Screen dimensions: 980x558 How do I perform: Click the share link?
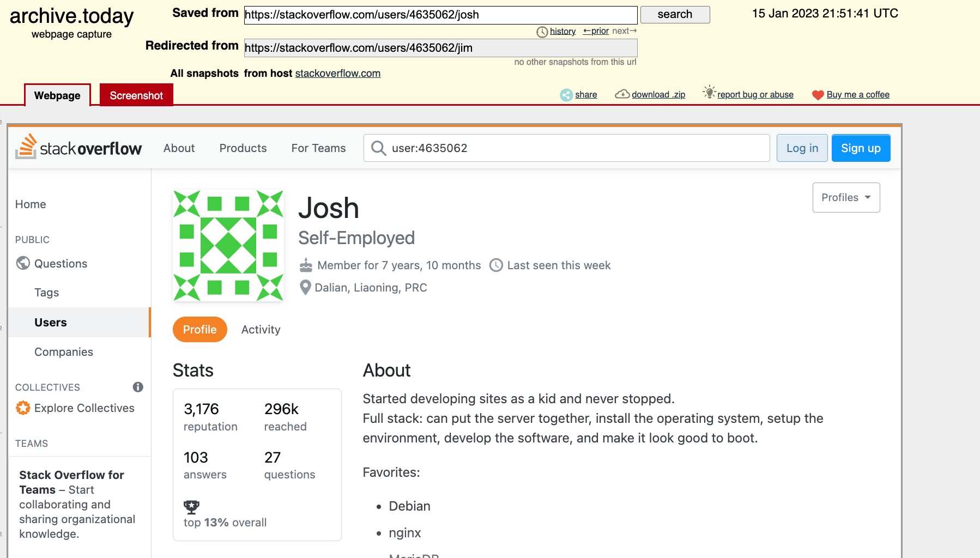(586, 95)
